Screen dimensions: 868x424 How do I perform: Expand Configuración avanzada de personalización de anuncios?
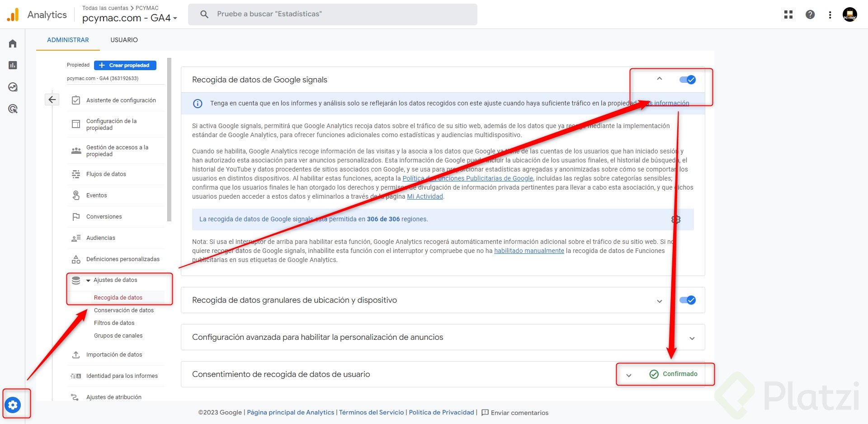coord(692,338)
